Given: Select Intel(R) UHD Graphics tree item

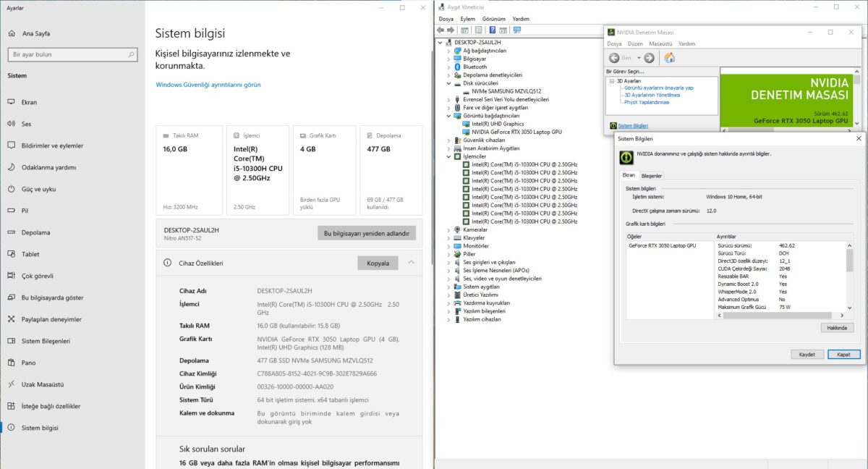Looking at the screenshot, I should pyautogui.click(x=498, y=124).
